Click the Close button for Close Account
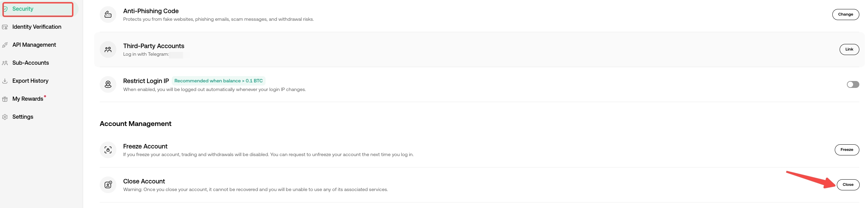The image size is (868, 208). tap(848, 185)
